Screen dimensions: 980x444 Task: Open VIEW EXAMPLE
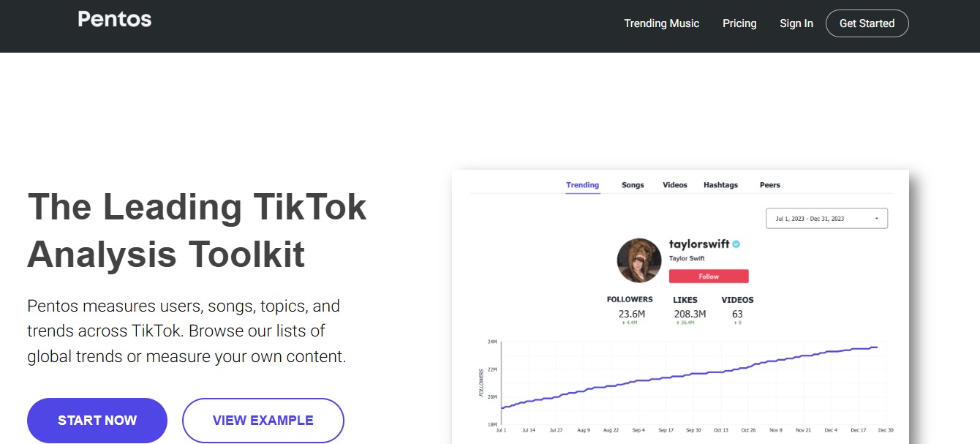tap(263, 420)
